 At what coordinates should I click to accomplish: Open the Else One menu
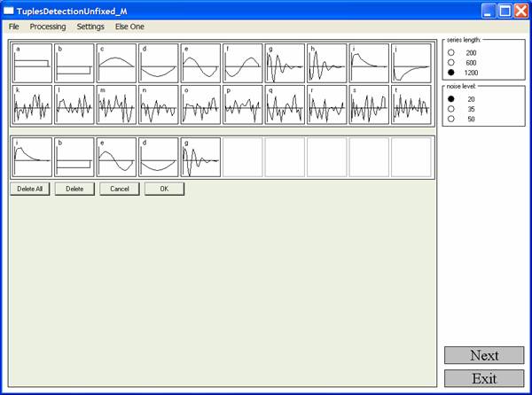[129, 27]
